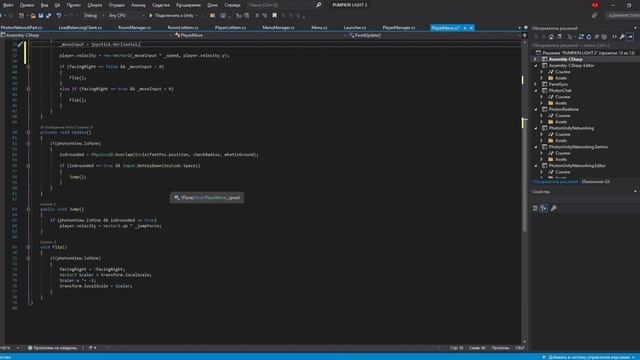Image resolution: width=640 pixels, height=360 pixels.
Task: Open the document tab list dropdown arrow
Action: tap(519, 28)
